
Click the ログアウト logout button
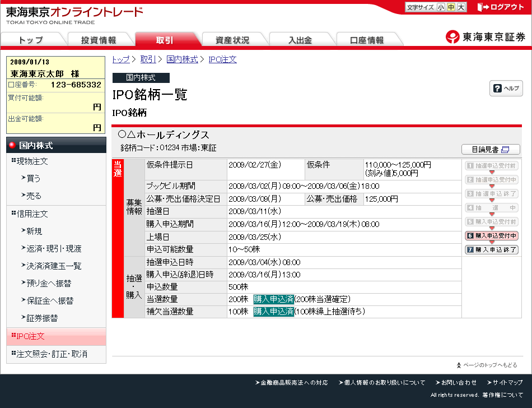pos(501,7)
